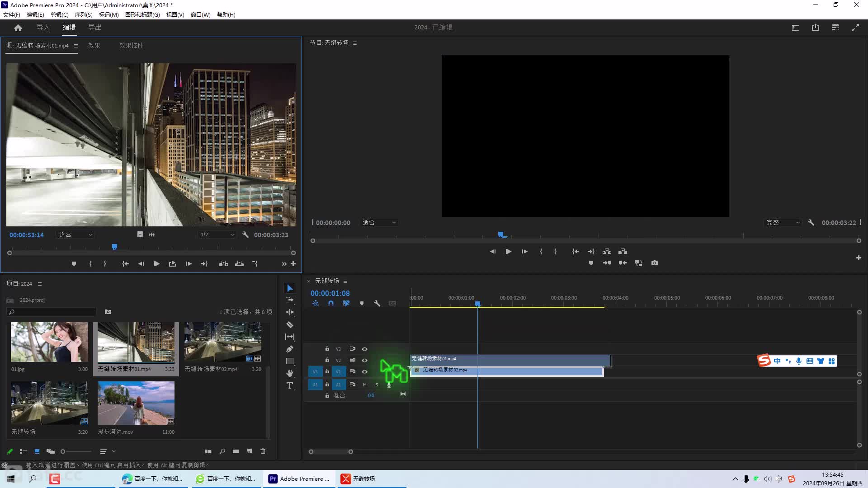This screenshot has width=868, height=488.
Task: Open Source monitor zoom level dropdown
Action: pos(75,235)
